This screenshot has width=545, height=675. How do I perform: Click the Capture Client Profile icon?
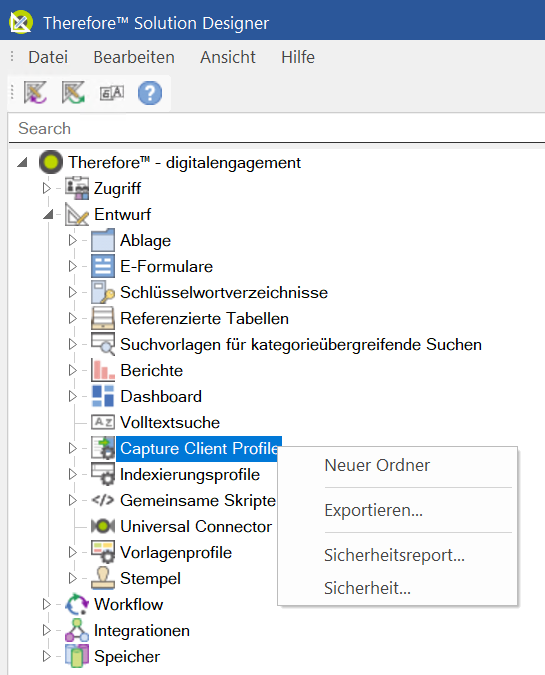103,448
